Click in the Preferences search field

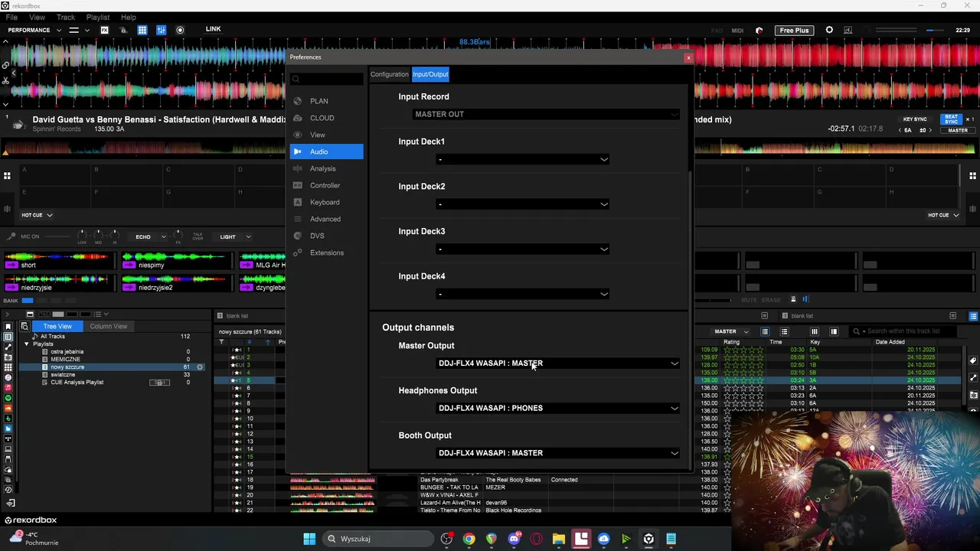[328, 79]
